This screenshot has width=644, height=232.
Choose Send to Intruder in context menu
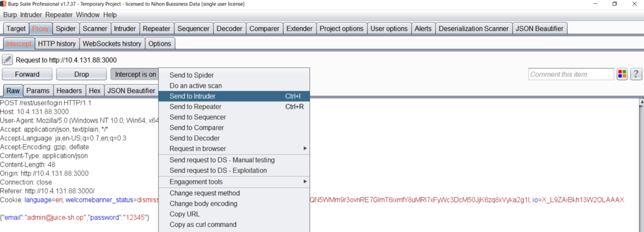(234, 96)
